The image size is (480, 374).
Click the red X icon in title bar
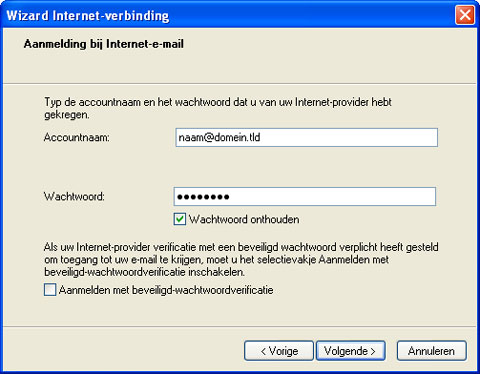[465, 15]
